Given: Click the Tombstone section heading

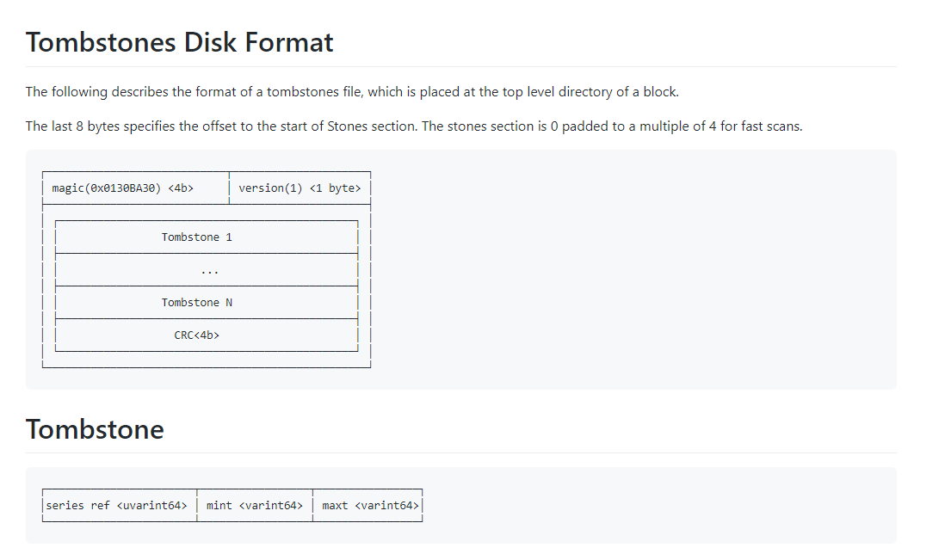Looking at the screenshot, I should [x=95, y=429].
